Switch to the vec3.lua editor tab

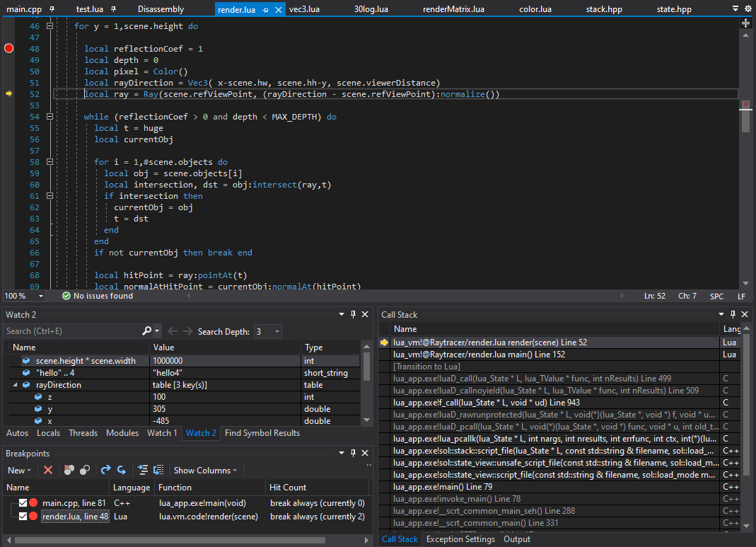point(305,9)
